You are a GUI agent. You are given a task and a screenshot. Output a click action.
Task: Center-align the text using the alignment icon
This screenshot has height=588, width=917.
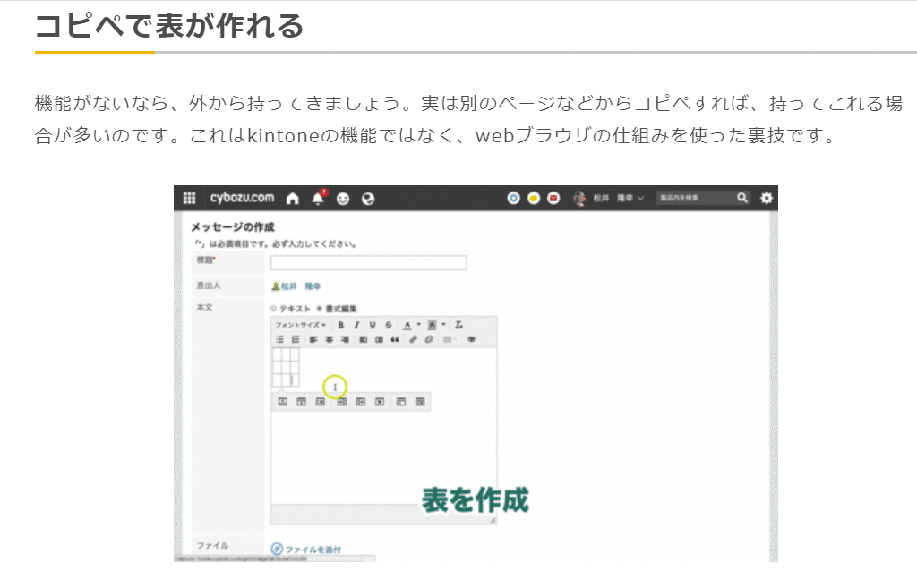pyautogui.click(x=328, y=338)
